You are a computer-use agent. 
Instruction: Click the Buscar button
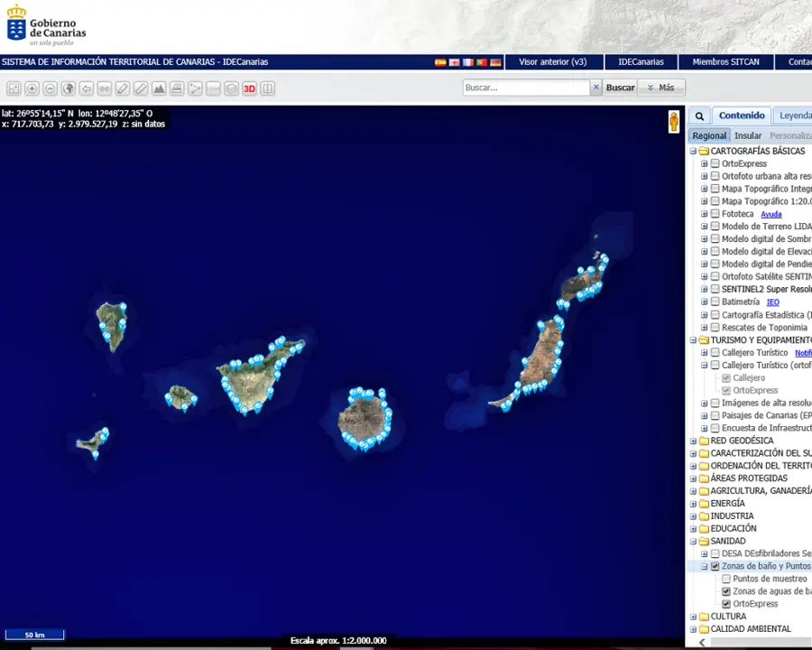621,88
